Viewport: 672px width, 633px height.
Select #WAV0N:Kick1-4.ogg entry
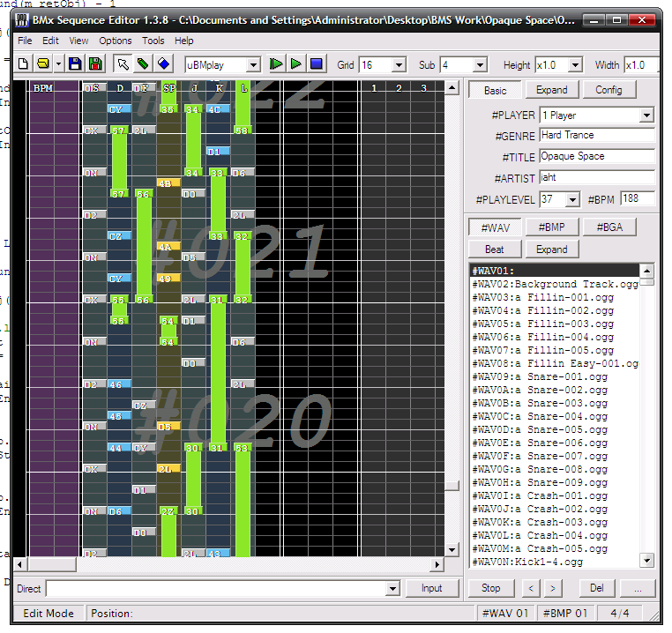(555, 562)
